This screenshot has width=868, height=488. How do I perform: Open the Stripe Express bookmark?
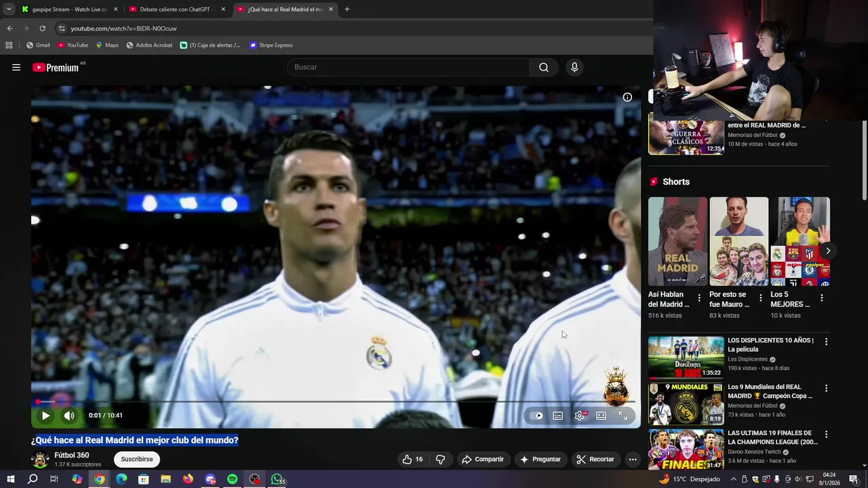coord(271,45)
